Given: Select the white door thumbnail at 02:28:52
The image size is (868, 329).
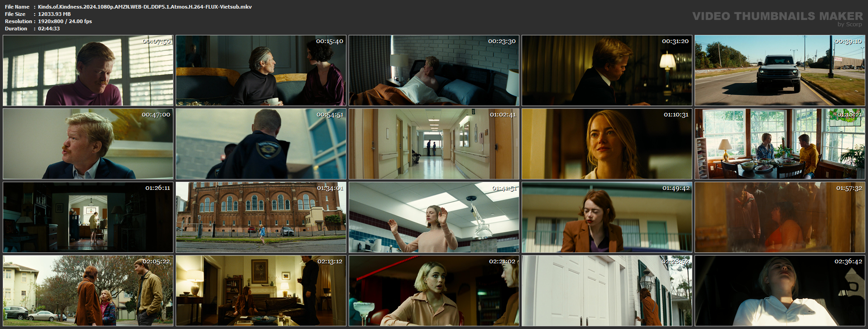Looking at the screenshot, I should click(607, 290).
